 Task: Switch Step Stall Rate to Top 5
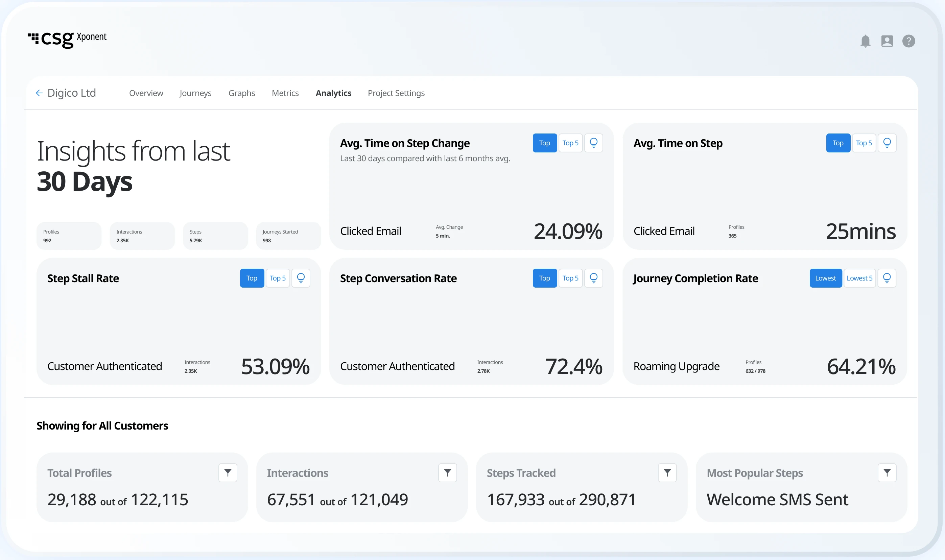pyautogui.click(x=277, y=278)
